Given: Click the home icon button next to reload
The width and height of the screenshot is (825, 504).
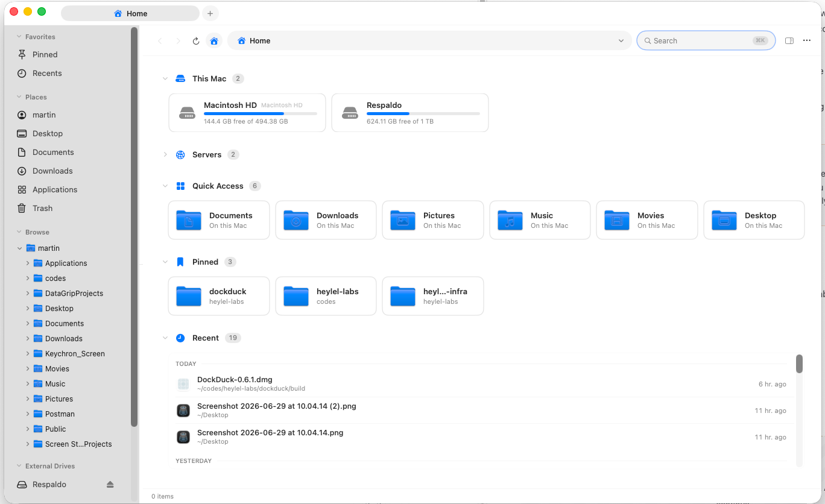Looking at the screenshot, I should tap(213, 41).
